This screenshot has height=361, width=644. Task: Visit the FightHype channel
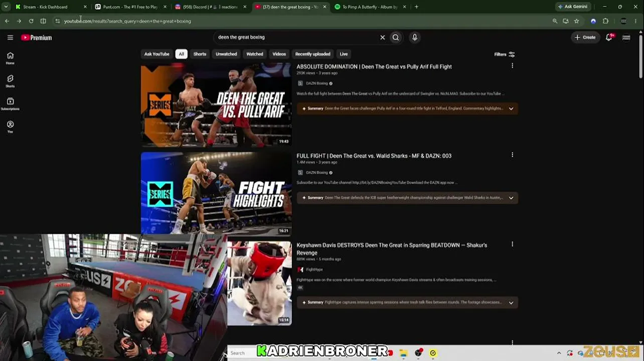[314, 269]
